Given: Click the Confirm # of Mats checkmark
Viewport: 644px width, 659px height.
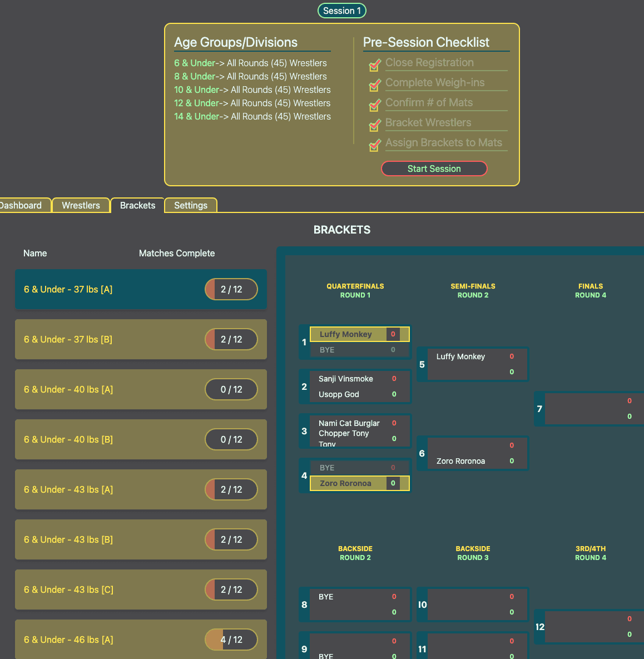Looking at the screenshot, I should pos(375,105).
